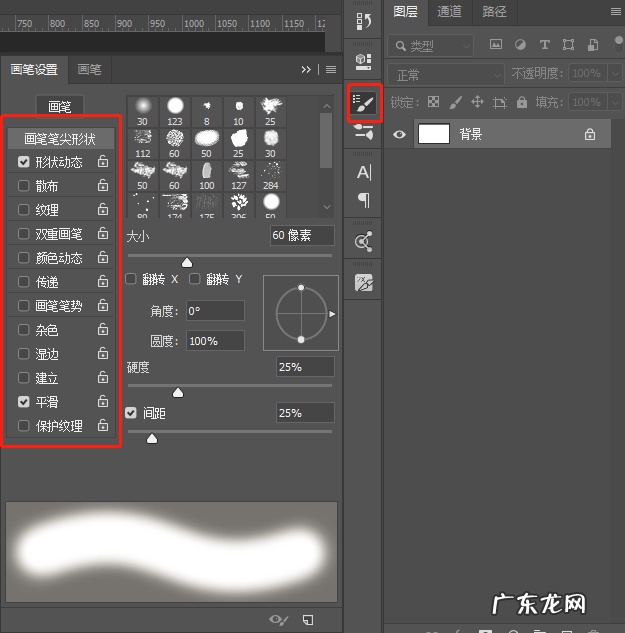625x633 pixels.
Task: Select Brush Tip Shape (画笔笔尖形状) section
Action: [60, 139]
